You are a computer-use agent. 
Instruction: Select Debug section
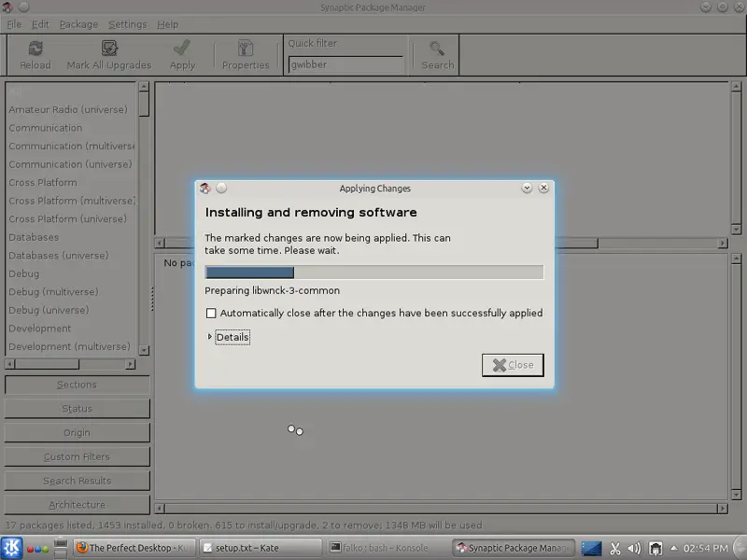point(72,273)
